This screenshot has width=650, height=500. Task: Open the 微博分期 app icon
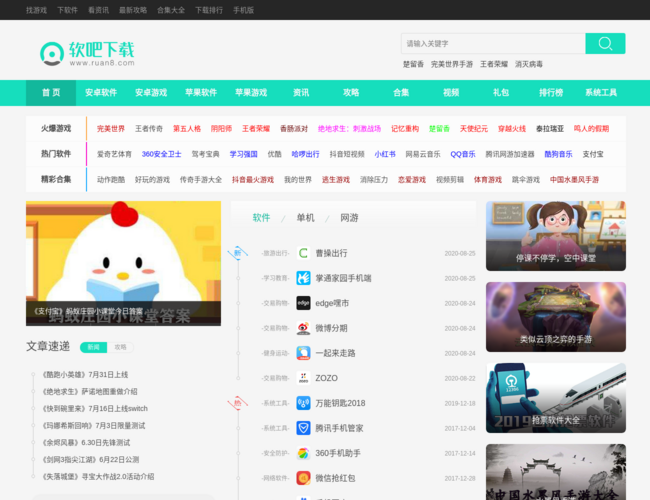[303, 328]
